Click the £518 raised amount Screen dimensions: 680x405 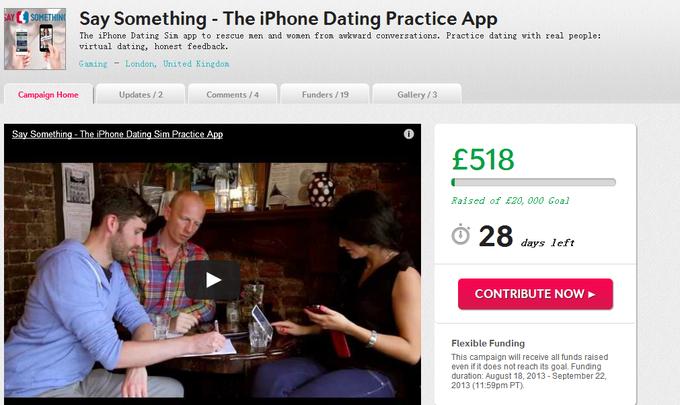[x=483, y=159]
